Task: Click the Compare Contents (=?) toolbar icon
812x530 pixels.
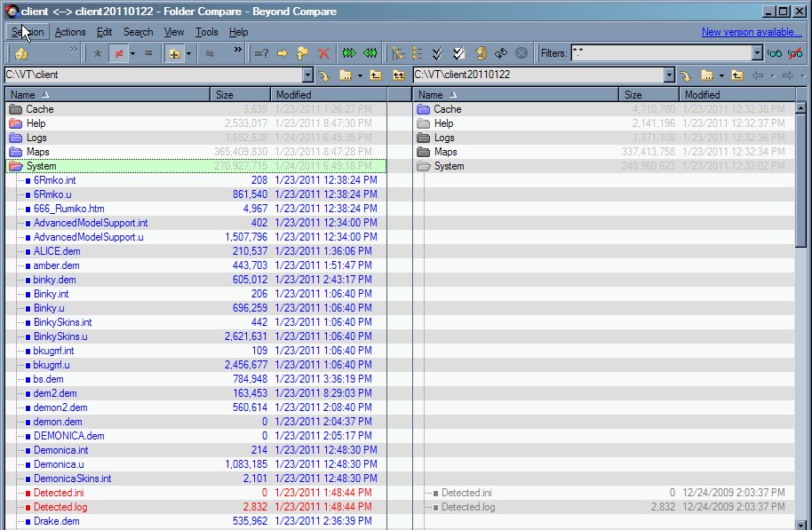Action: click(261, 53)
